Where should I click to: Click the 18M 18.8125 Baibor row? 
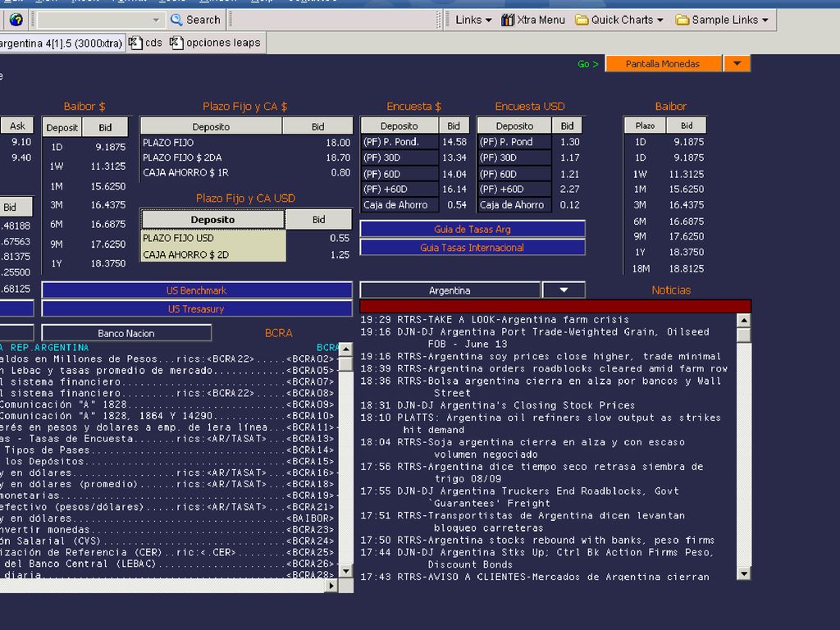click(x=668, y=269)
